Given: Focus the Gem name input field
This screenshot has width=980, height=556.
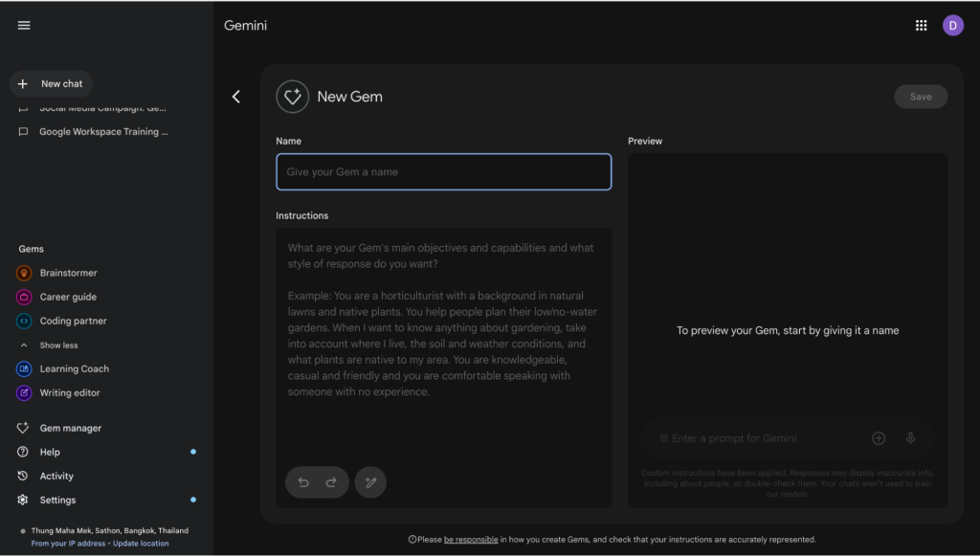Looking at the screenshot, I should [444, 172].
